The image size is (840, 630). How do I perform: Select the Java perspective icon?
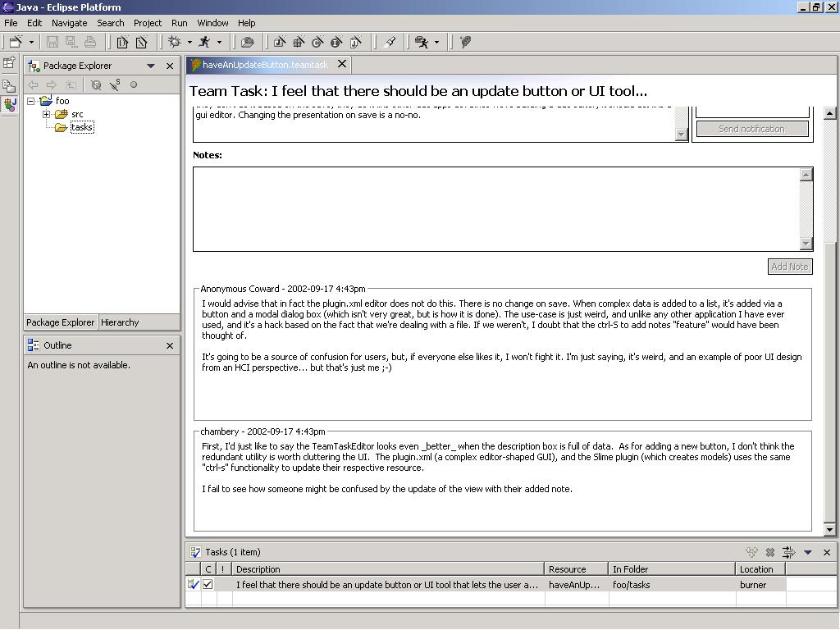10,104
